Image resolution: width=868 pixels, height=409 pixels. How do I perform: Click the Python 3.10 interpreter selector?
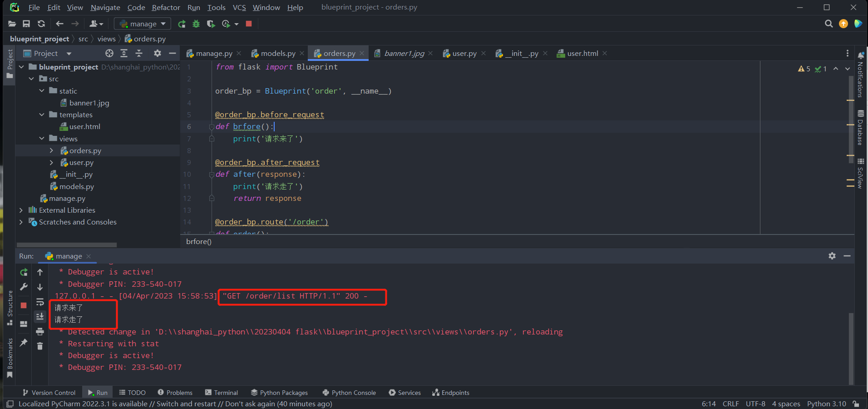827,404
